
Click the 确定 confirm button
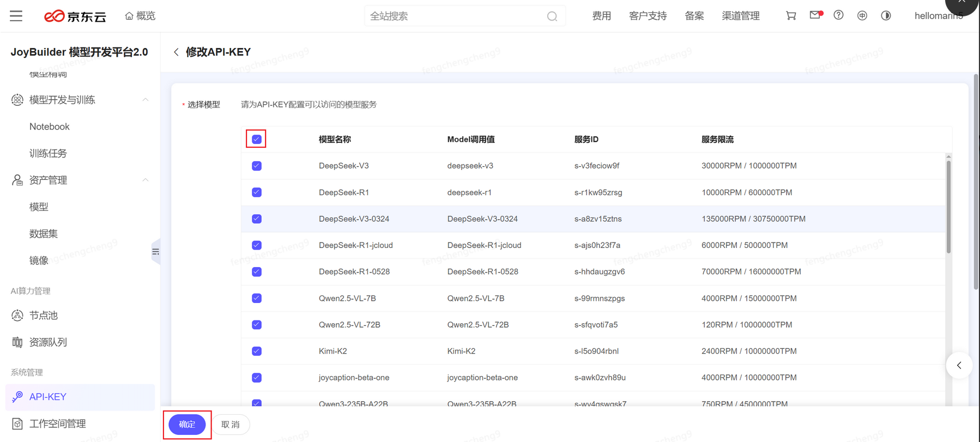(x=187, y=425)
